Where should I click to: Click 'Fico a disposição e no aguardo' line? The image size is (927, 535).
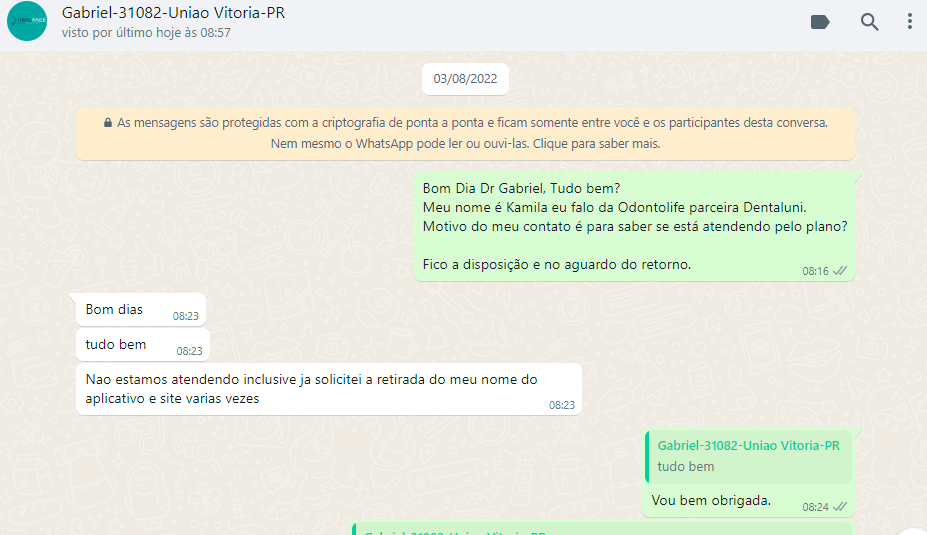click(x=557, y=264)
